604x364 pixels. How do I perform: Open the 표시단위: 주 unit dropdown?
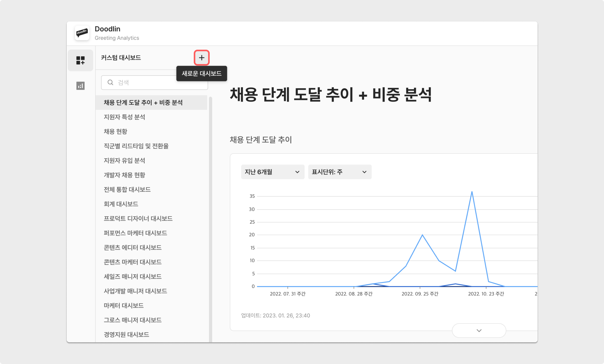point(339,172)
